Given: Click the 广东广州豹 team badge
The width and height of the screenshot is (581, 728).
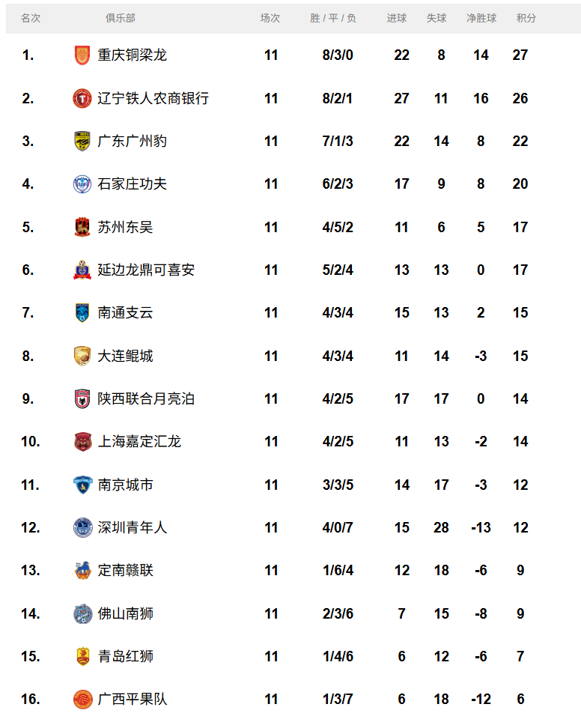Looking at the screenshot, I should [82, 142].
